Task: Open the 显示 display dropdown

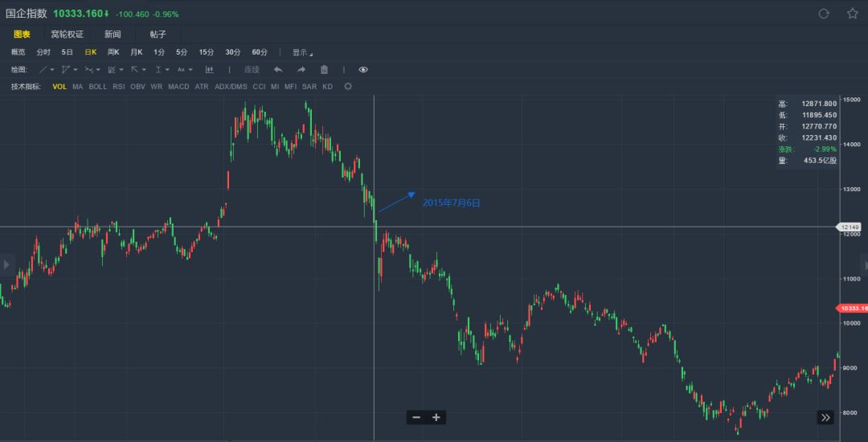Action: pos(302,52)
